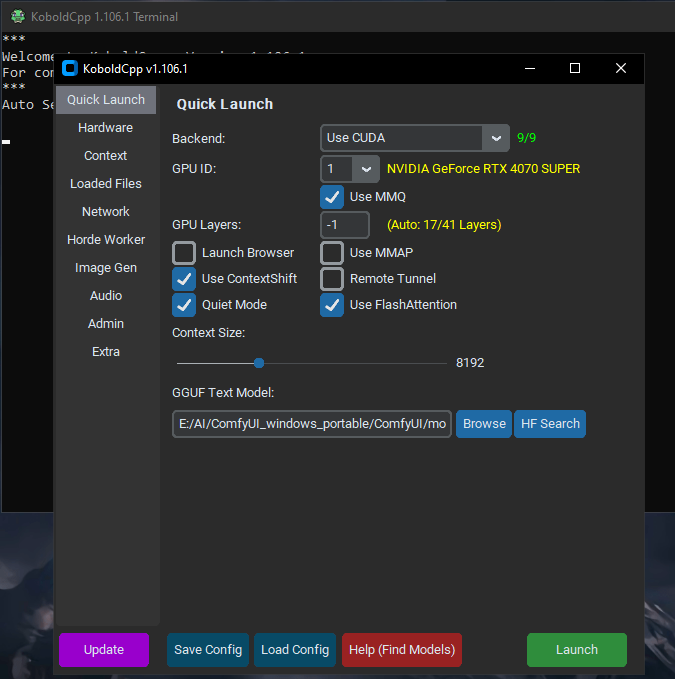
Task: Go to the Loaded Files tab
Action: (x=106, y=184)
